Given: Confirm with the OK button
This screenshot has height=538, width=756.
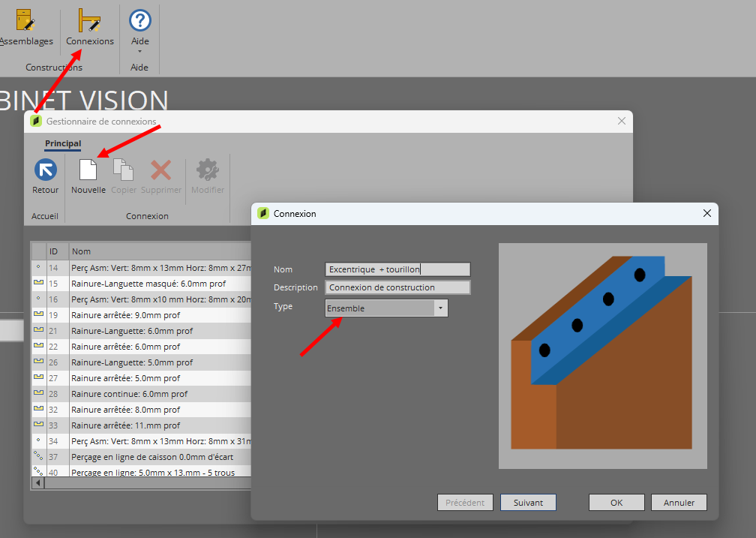Looking at the screenshot, I should coord(616,502).
